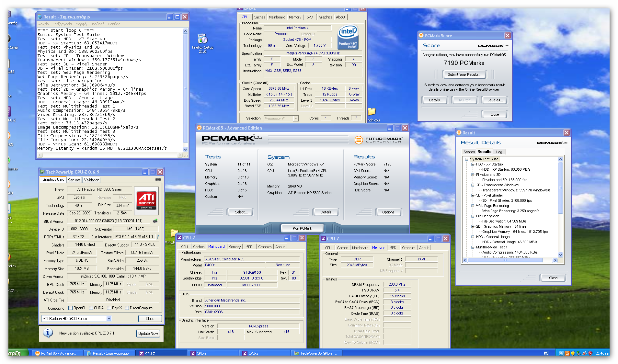Screen dimensions: 618x364
Task: Click the PCMark Score window title icon
Action: tap(421, 36)
